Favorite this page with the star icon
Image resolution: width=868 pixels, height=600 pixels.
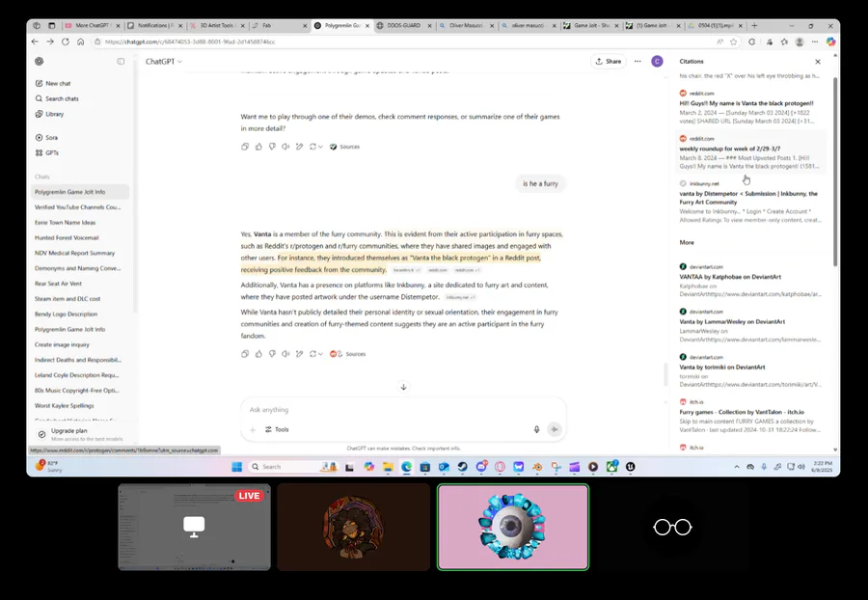(x=734, y=41)
